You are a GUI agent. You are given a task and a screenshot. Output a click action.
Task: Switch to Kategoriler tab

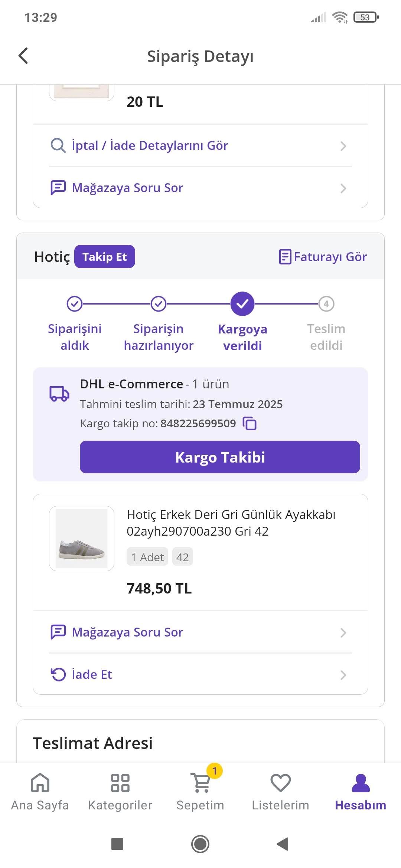coord(120,792)
